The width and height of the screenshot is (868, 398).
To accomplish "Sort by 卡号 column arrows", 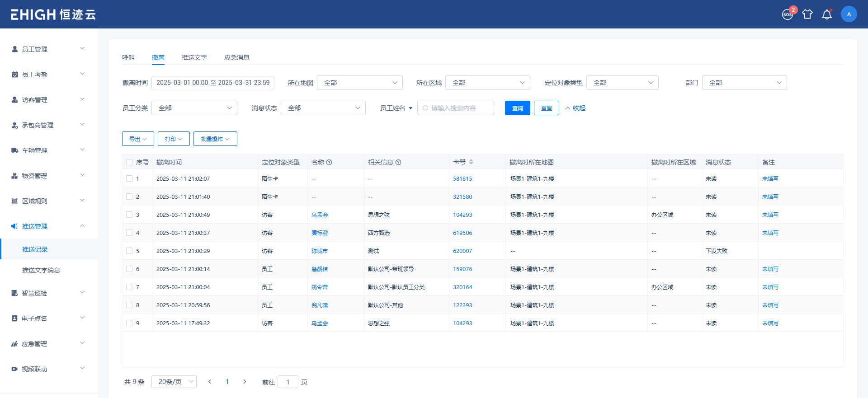I will (x=471, y=162).
